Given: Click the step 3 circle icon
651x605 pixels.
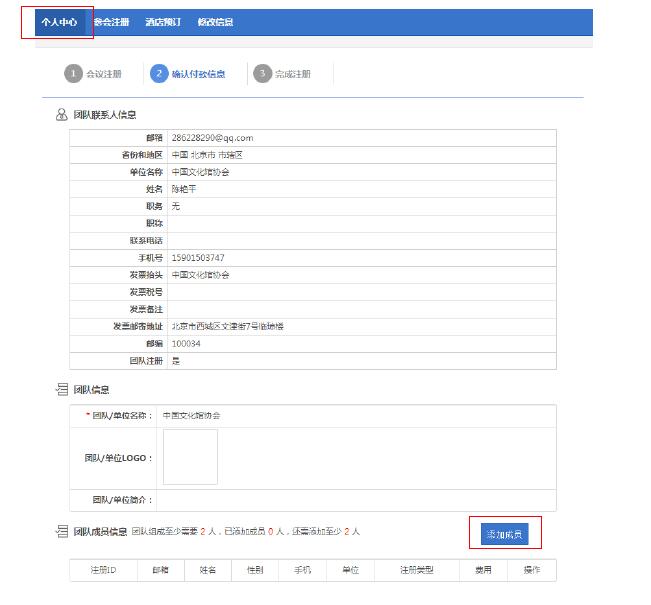Looking at the screenshot, I should [x=262, y=74].
